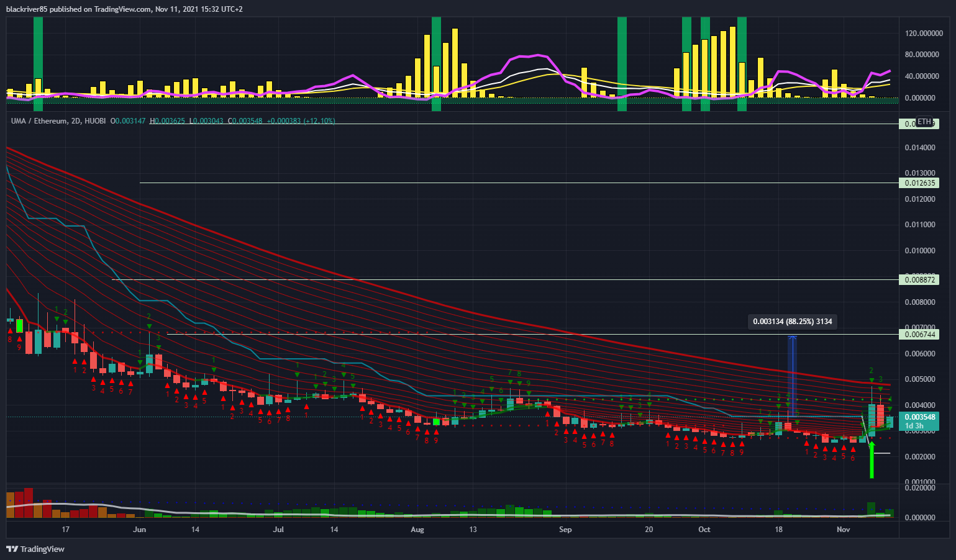
Task: Click the 80.000000 indicator scale label
Action: [922, 55]
